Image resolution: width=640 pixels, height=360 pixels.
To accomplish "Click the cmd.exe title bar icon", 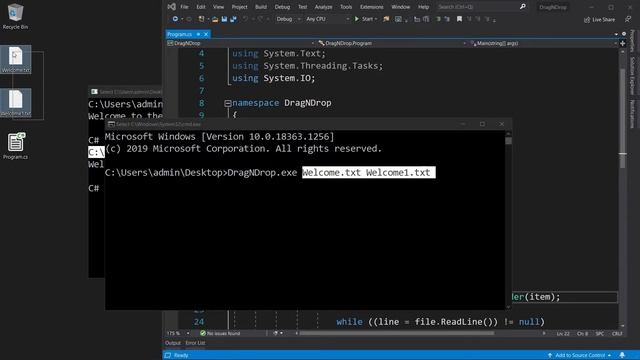I will [111, 124].
